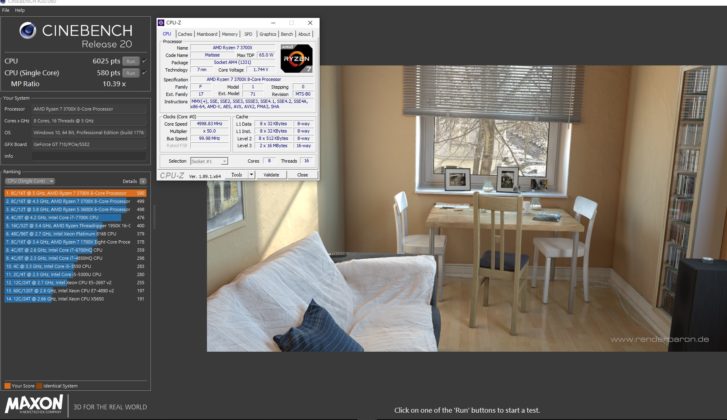Click the Ryzen 7 logo in CPU-Z

(297, 58)
